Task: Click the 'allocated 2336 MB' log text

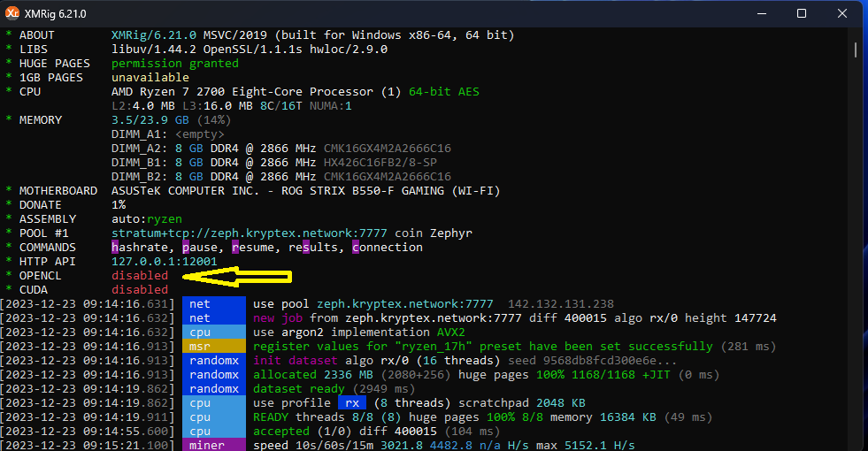Action: coord(312,375)
